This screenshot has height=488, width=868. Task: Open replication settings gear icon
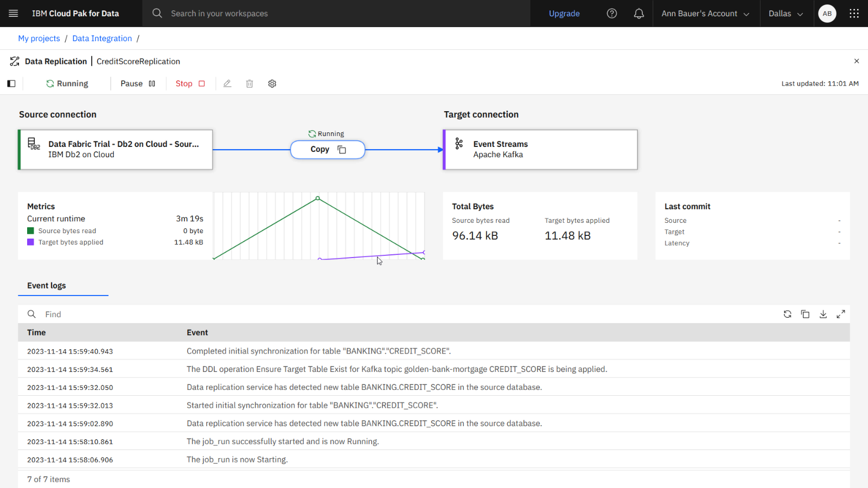click(272, 84)
